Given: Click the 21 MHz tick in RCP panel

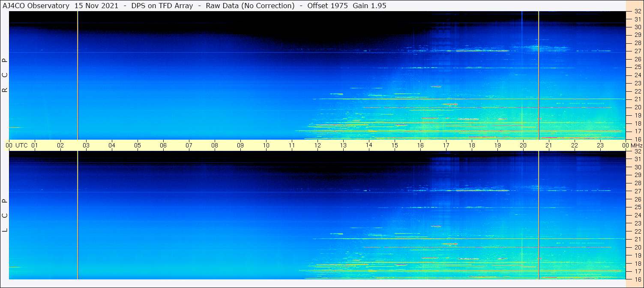Looking at the screenshot, I should point(638,99).
